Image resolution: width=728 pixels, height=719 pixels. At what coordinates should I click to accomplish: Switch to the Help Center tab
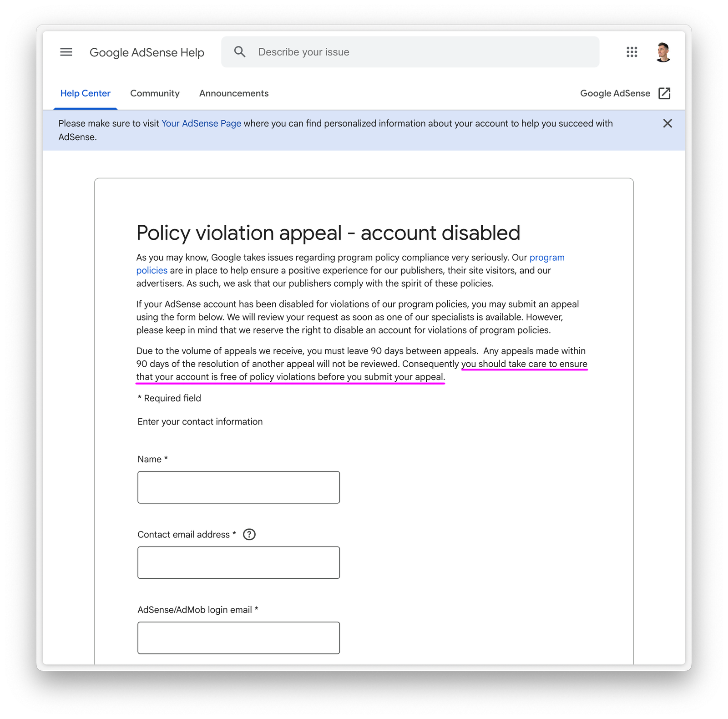point(85,93)
